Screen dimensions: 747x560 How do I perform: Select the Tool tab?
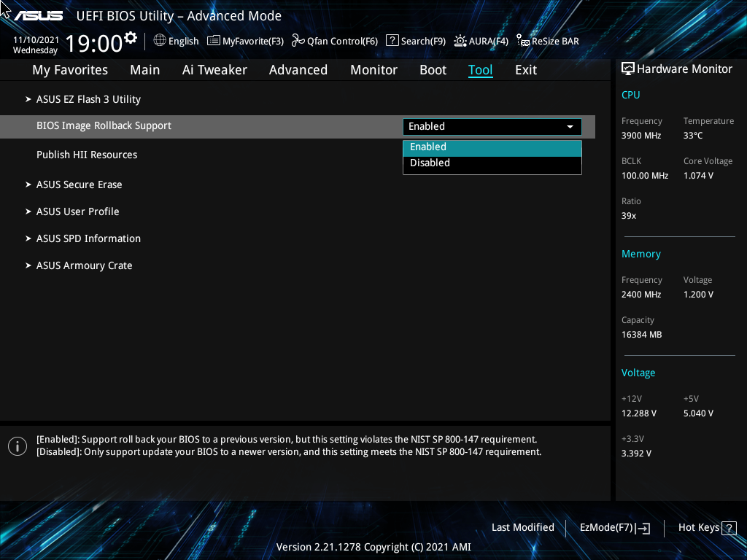pos(480,70)
